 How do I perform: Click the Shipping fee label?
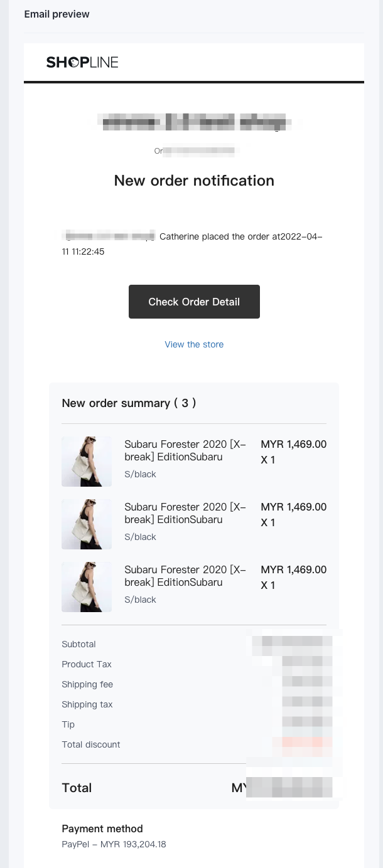[x=87, y=684]
